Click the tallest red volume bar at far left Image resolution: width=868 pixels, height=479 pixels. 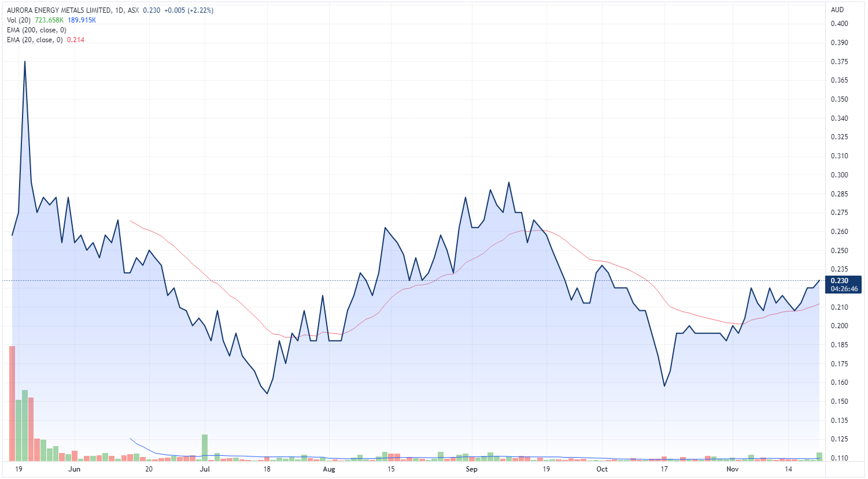(x=12, y=404)
